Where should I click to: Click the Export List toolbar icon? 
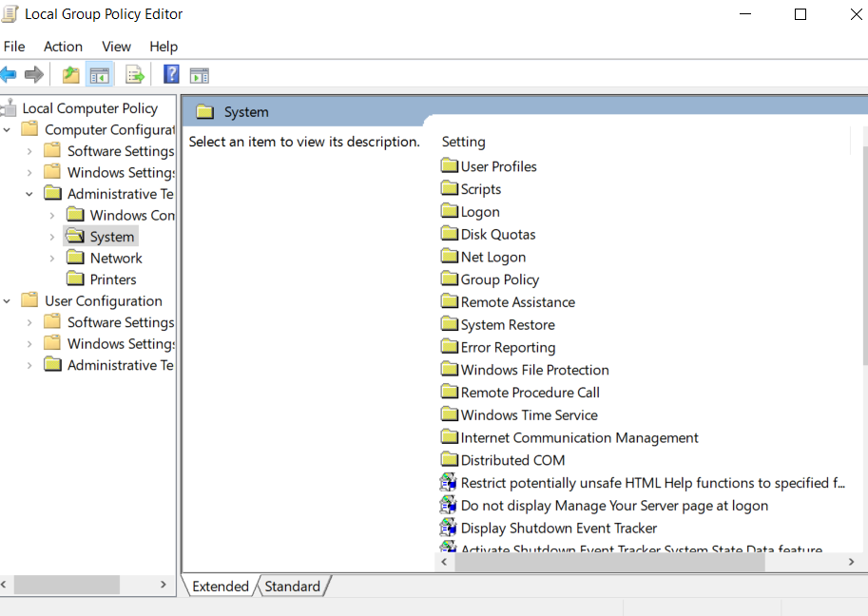(135, 74)
